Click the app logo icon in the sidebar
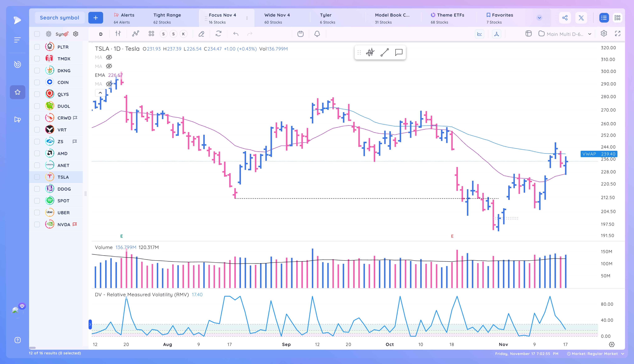This screenshot has height=364, width=634. pos(17,20)
